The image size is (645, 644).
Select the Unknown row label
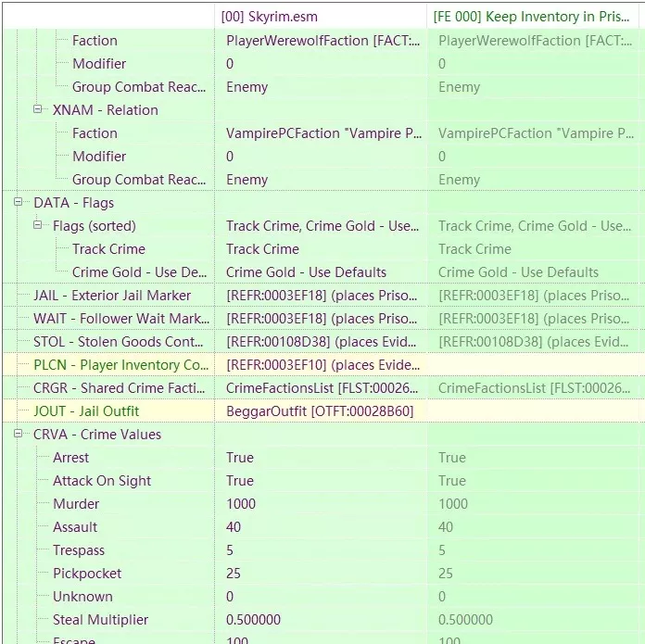[82, 597]
